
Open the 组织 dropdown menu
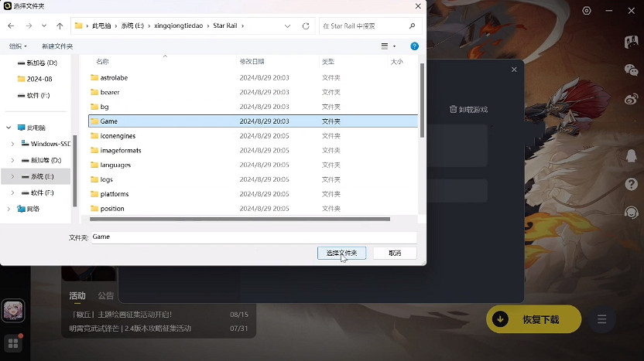(18, 46)
